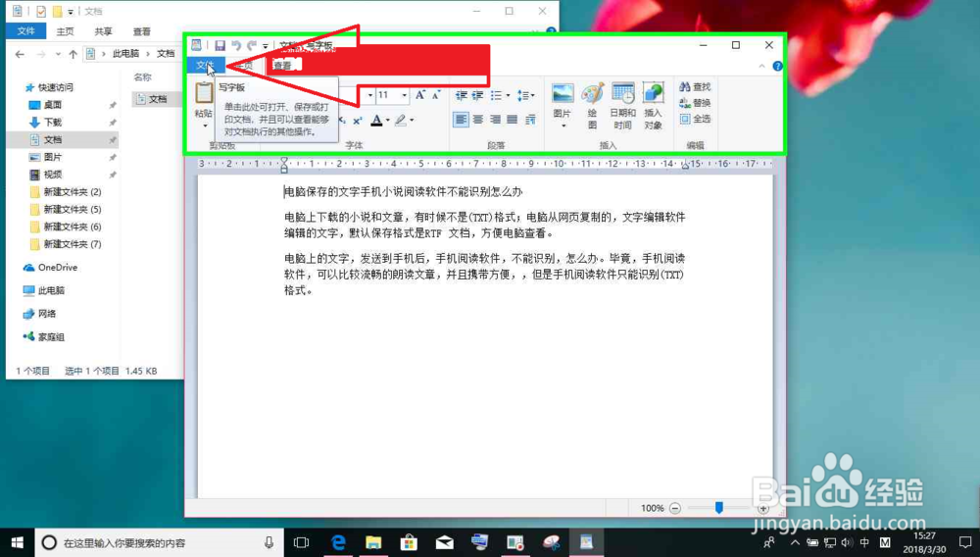The image size is (980, 557).
Task: Click 查找 find in the edit group
Action: 695,87
